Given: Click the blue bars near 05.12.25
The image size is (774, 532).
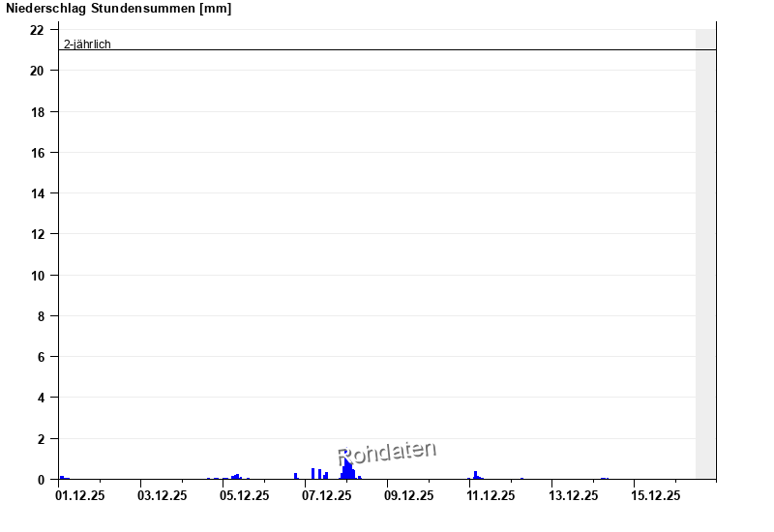Looking at the screenshot, I should [236, 477].
